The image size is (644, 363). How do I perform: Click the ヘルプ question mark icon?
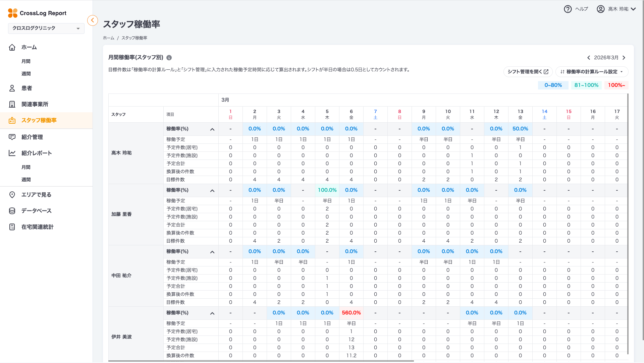tap(568, 9)
